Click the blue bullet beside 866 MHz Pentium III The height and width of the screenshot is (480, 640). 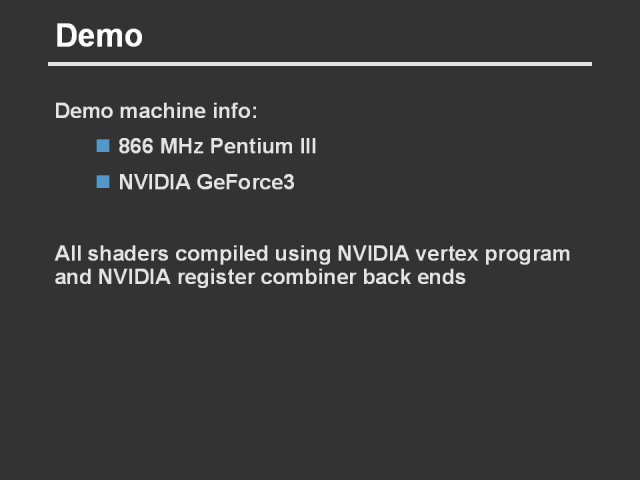pyautogui.click(x=103, y=146)
